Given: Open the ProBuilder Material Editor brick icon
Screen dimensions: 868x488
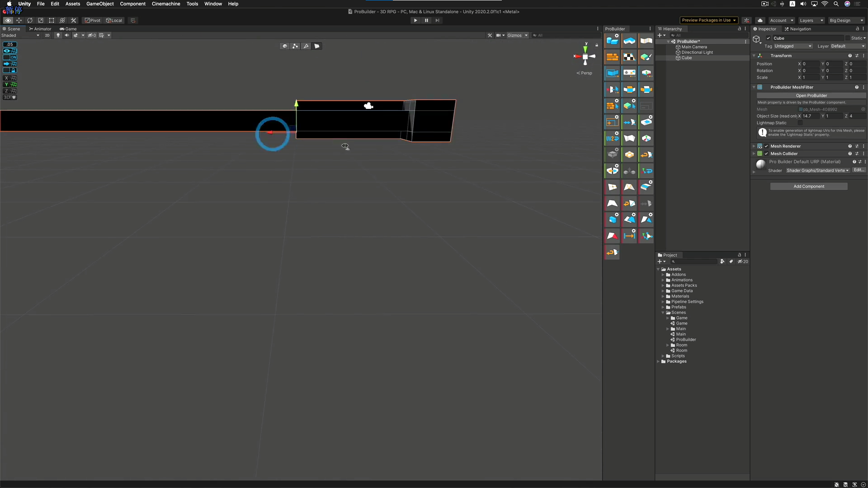Looking at the screenshot, I should point(612,57).
